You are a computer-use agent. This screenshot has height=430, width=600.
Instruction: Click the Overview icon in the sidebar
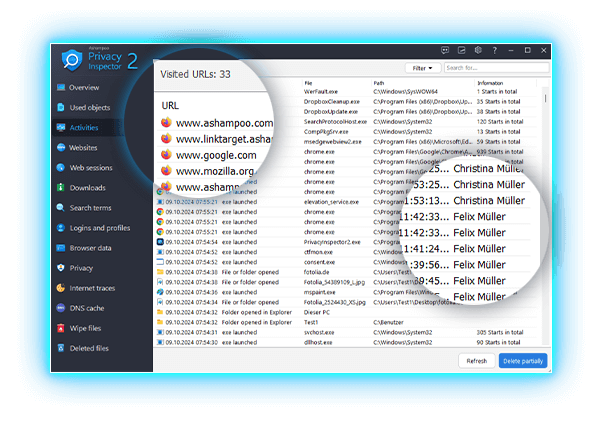click(61, 88)
